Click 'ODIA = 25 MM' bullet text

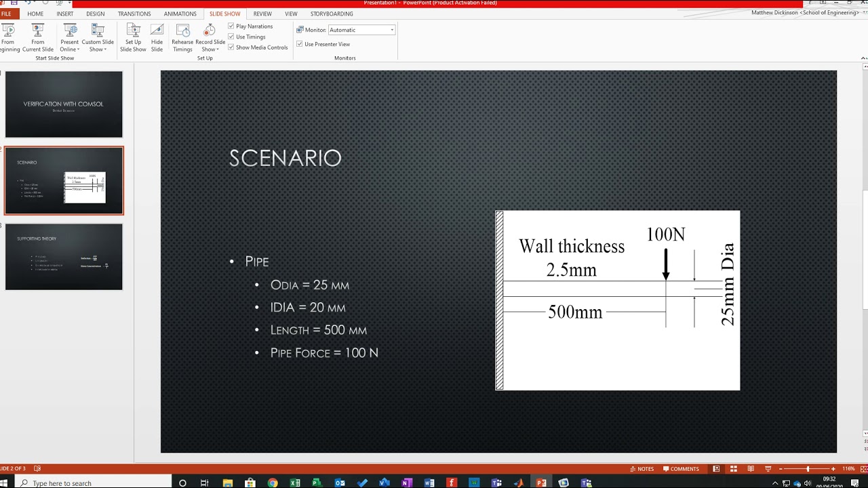coord(310,285)
